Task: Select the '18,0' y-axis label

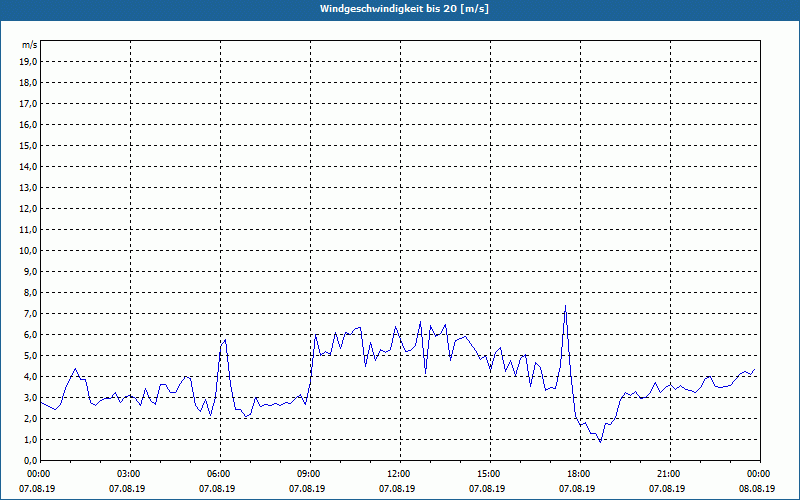Action: [x=28, y=83]
